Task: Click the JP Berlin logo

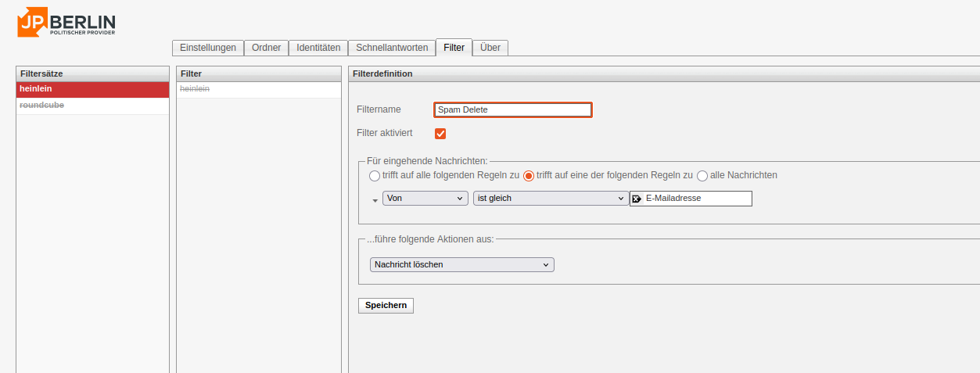Action: coord(66,21)
